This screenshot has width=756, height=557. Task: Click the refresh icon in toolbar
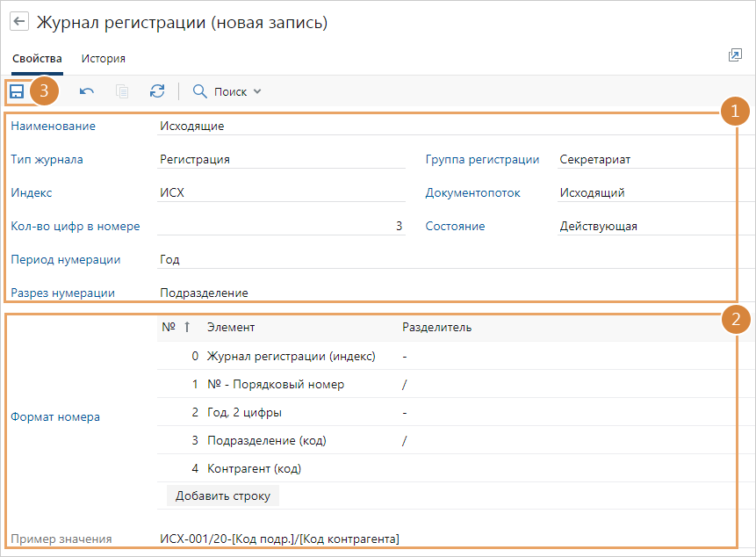(x=157, y=91)
